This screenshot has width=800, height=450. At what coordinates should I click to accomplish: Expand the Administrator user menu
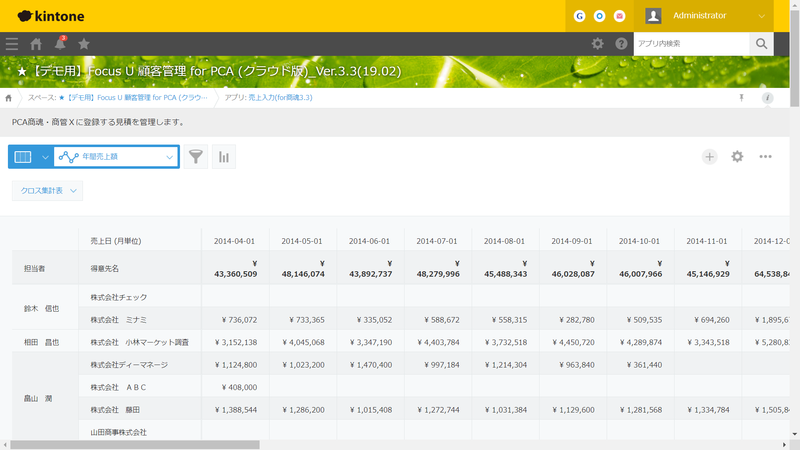761,16
